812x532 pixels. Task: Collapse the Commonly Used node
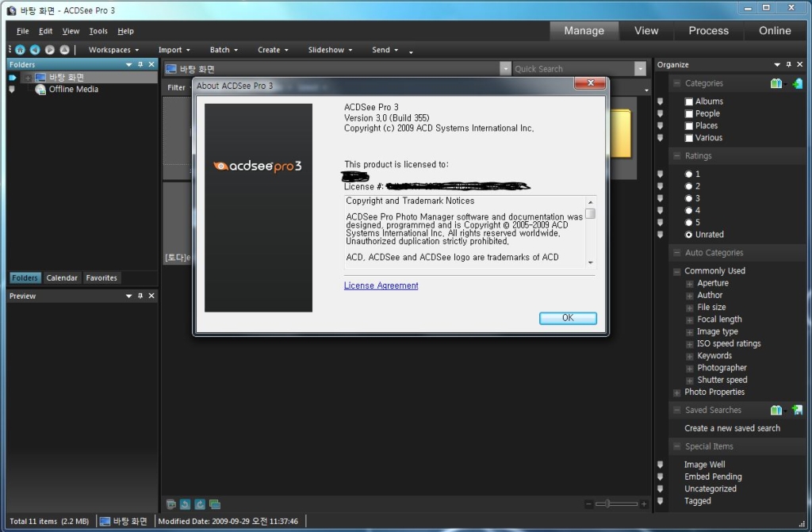[677, 271]
